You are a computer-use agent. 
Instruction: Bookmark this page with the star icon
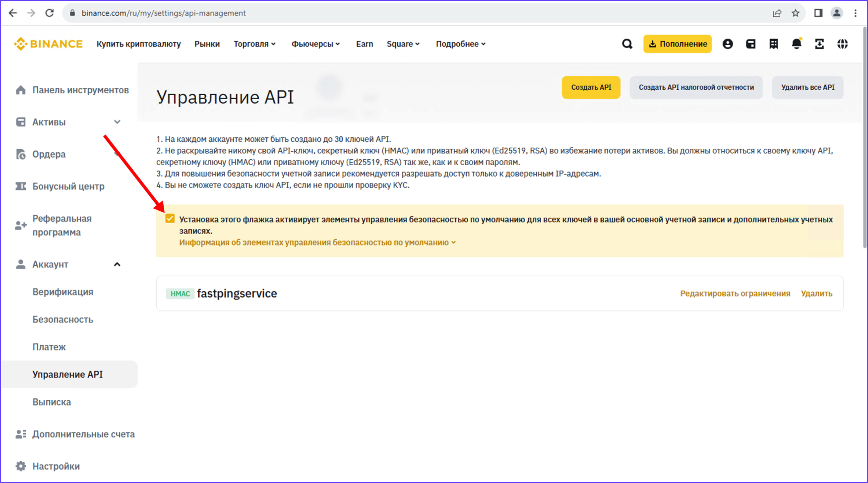[x=796, y=13]
